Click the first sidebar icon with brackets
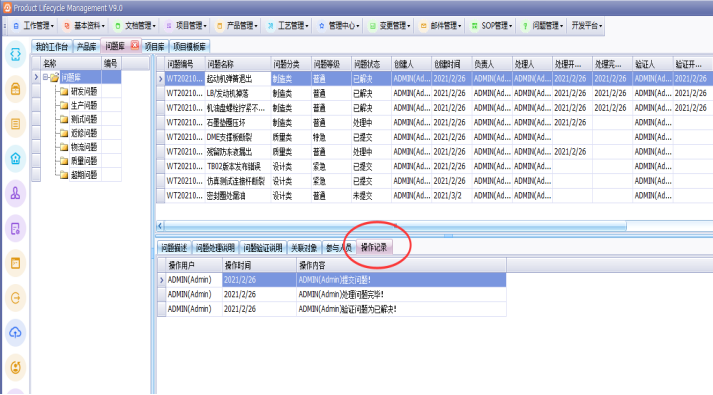This screenshot has width=713, height=395. coord(15,54)
